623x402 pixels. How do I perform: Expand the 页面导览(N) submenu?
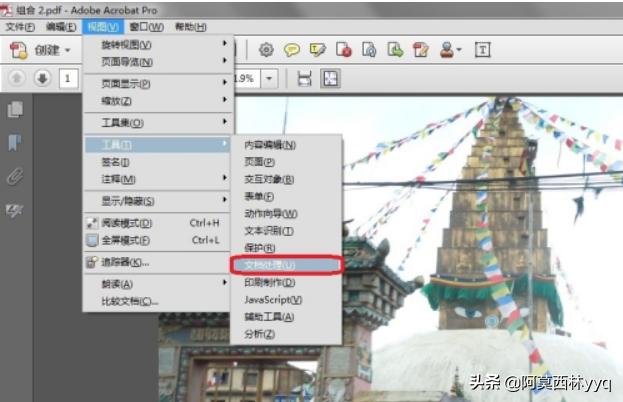[158, 62]
